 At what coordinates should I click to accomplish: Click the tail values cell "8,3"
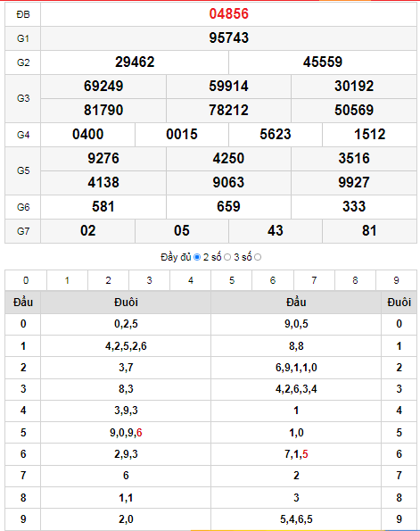126,389
